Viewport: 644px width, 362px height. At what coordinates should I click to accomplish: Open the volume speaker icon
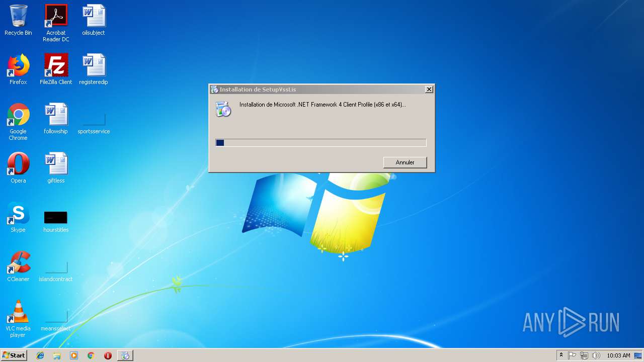[x=596, y=355]
